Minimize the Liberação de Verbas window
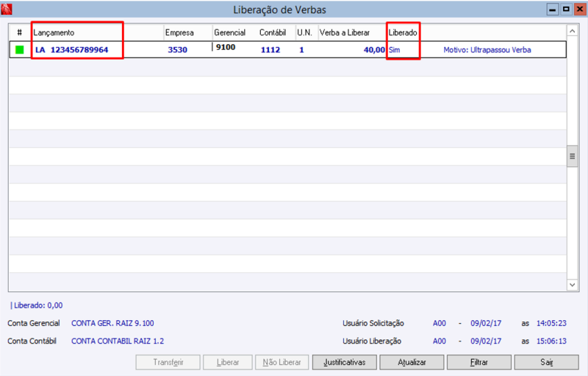The width and height of the screenshot is (588, 376). [x=552, y=10]
